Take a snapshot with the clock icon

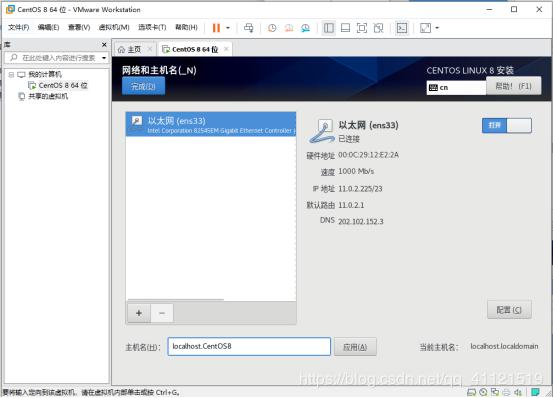(272, 28)
